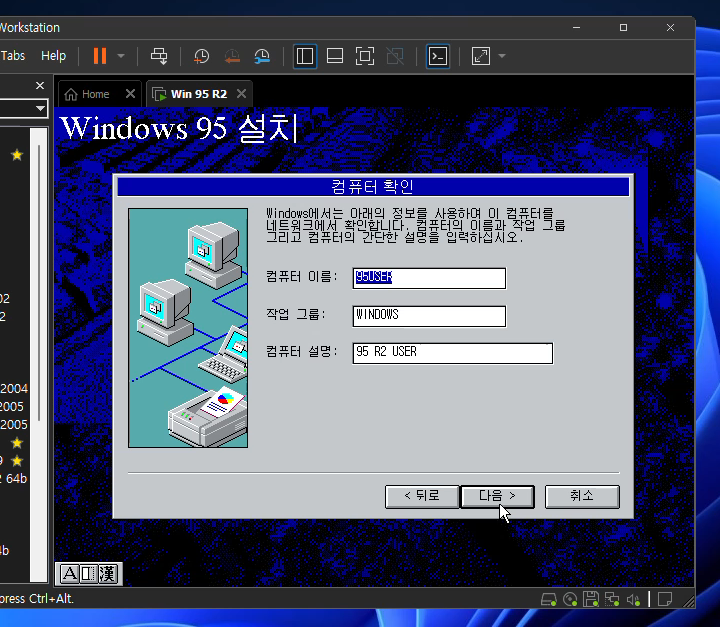Click the half-width IME toggle button
This screenshot has width=720, height=627.
tap(89, 573)
